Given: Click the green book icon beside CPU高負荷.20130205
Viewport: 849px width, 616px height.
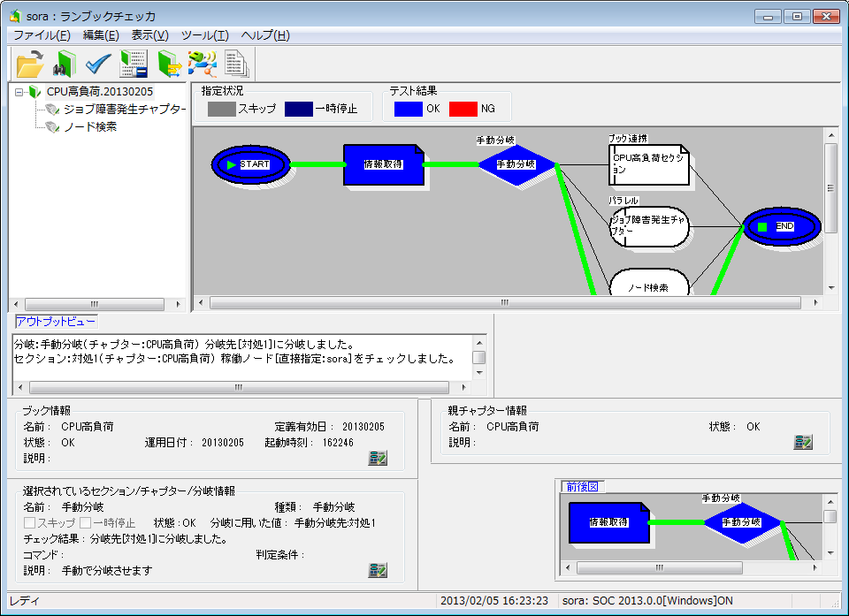Looking at the screenshot, I should [x=35, y=92].
